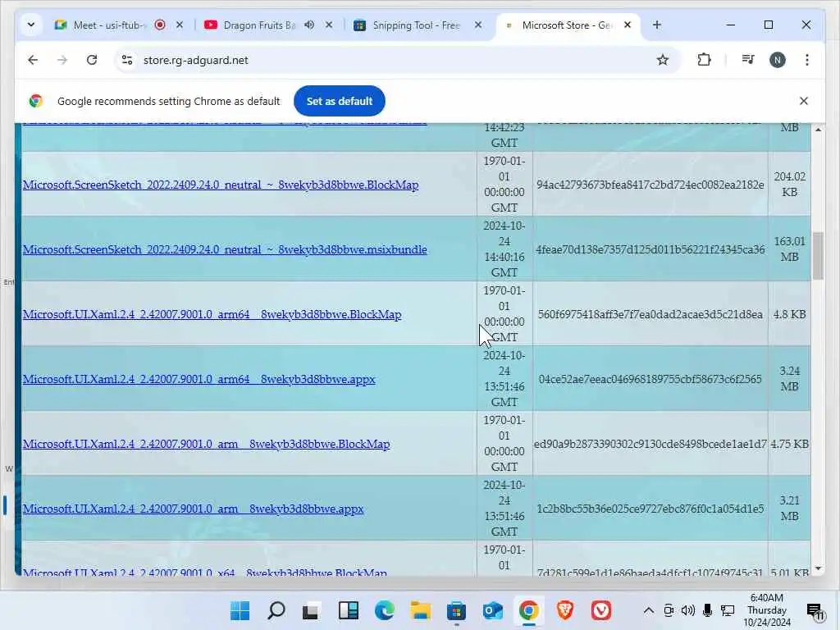The height and width of the screenshot is (630, 840).
Task: Select hash 94ac42793673bfea8417c2bd724ec0082ea2182e
Action: pyautogui.click(x=651, y=185)
